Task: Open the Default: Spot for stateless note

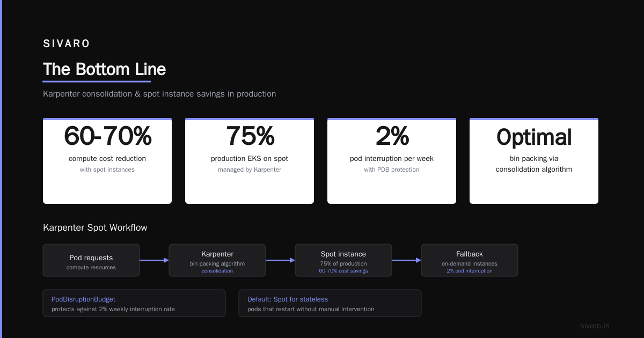Action: (288, 299)
